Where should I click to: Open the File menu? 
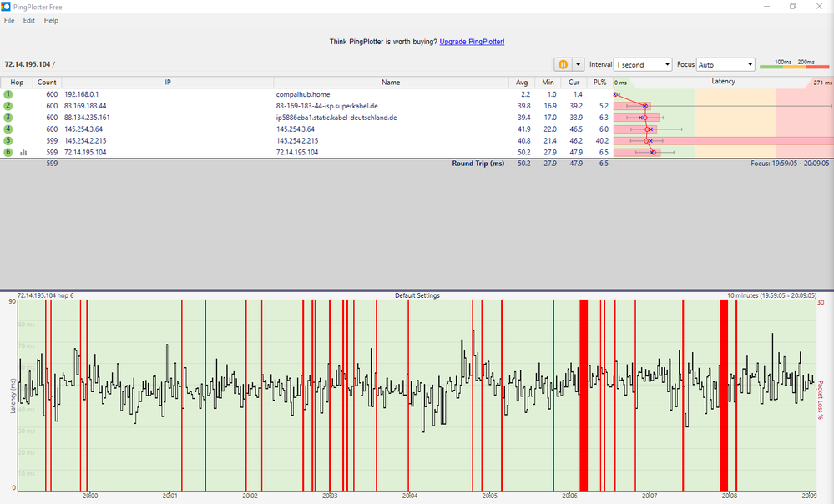click(x=9, y=20)
